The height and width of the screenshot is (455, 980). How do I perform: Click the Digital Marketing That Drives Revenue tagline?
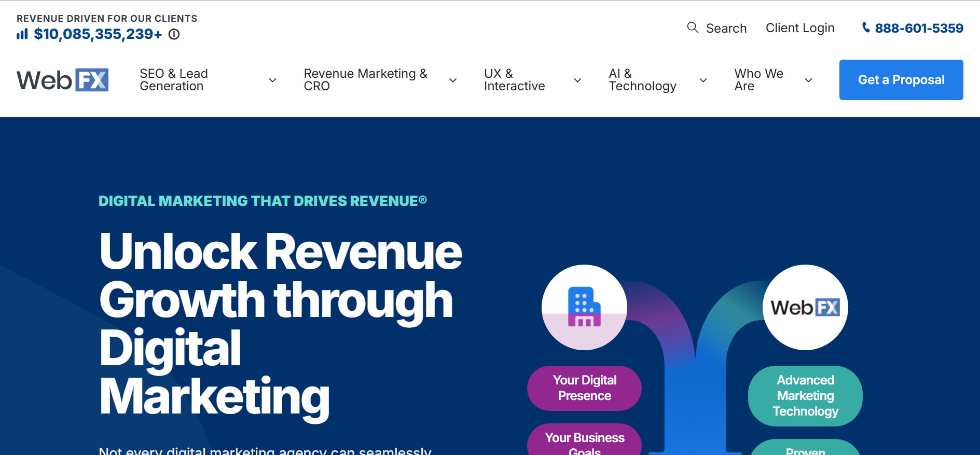click(263, 201)
